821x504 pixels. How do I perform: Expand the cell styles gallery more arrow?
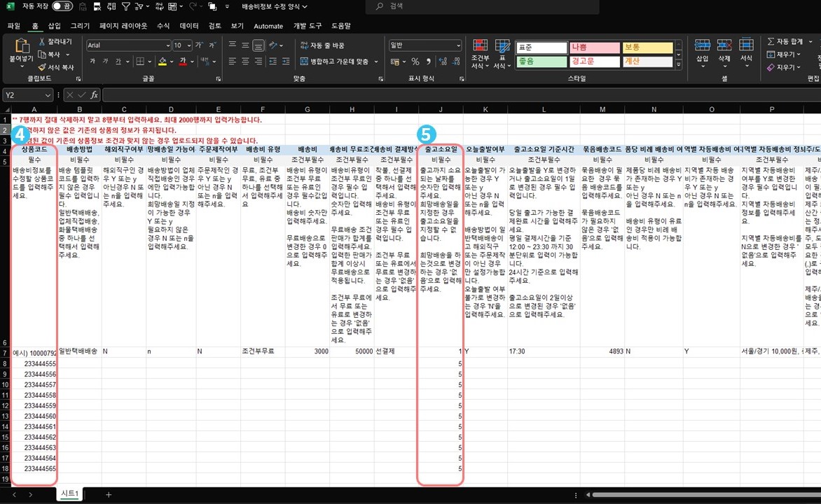click(679, 66)
